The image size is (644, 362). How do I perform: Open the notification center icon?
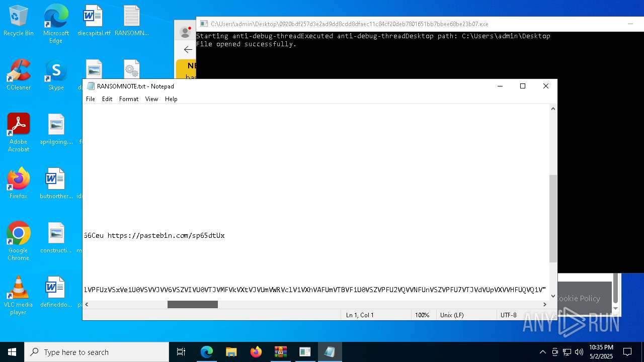click(627, 352)
